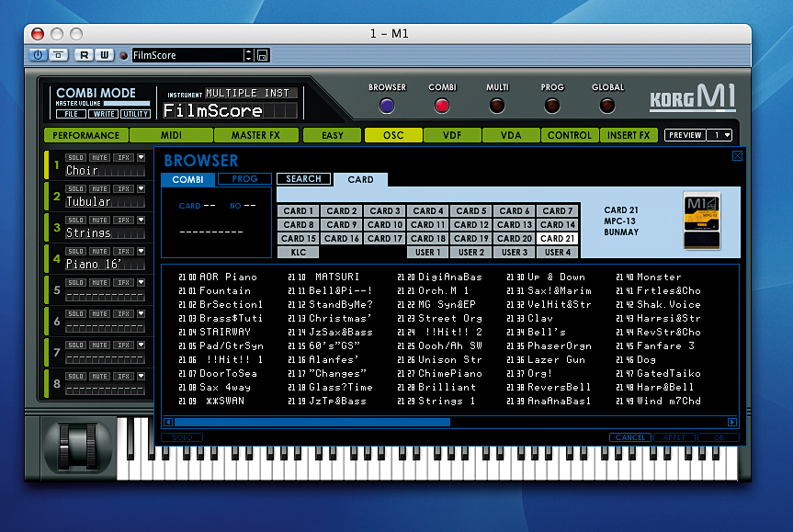Open the Tubular timbre dropdown arrow

[142, 189]
